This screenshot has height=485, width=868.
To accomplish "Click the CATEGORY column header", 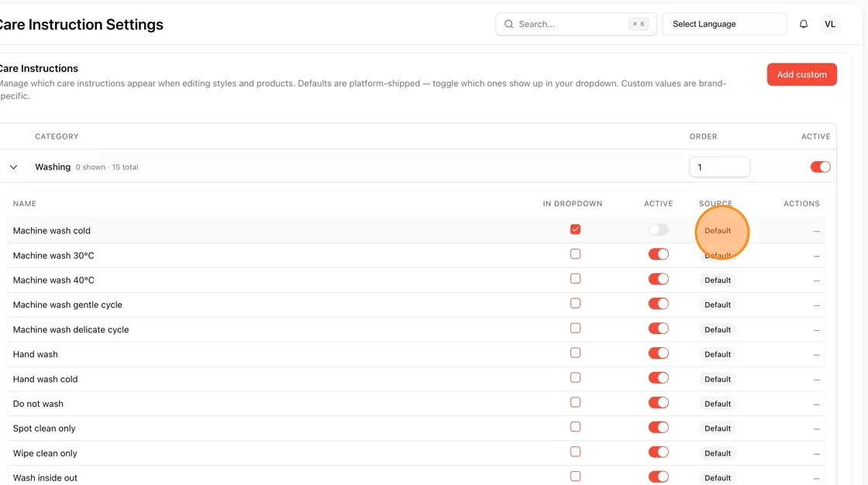I will click(57, 136).
